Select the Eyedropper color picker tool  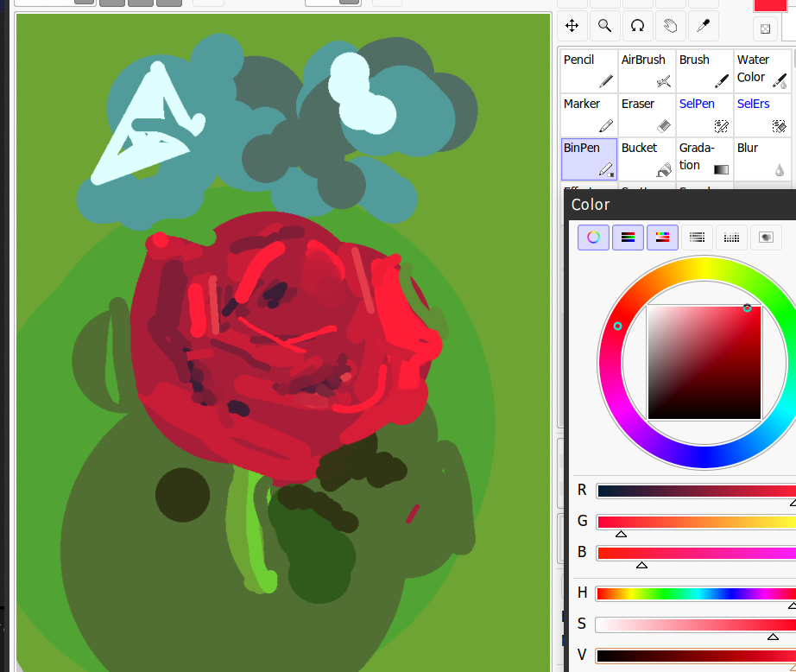pos(703,25)
